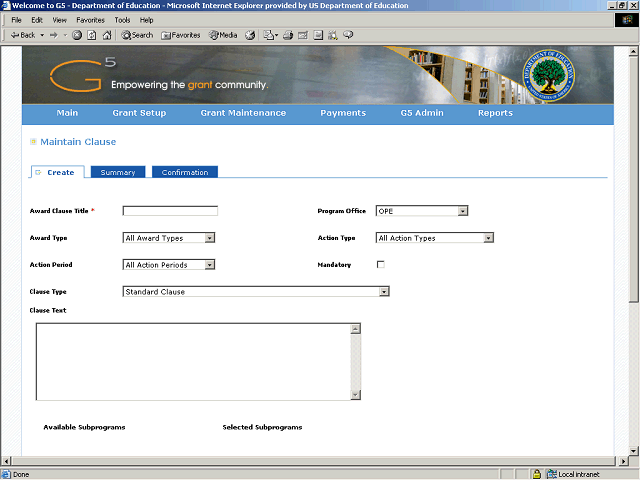Open the Edit menu
640x480 pixels.
(x=37, y=20)
